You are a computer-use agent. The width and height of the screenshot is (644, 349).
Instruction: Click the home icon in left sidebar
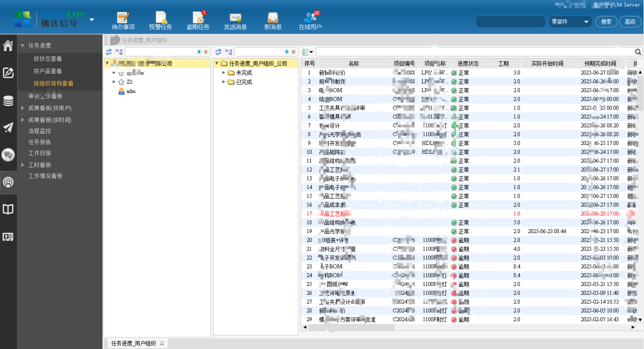click(8, 46)
